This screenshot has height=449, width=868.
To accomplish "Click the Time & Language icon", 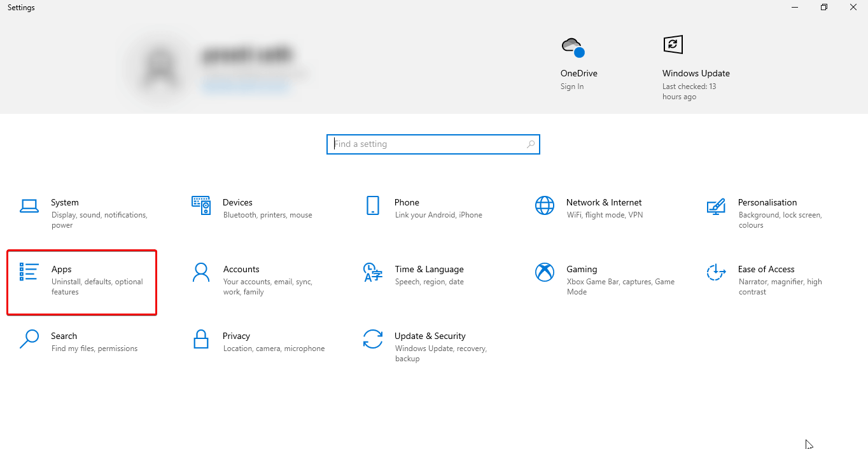I will pyautogui.click(x=373, y=272).
